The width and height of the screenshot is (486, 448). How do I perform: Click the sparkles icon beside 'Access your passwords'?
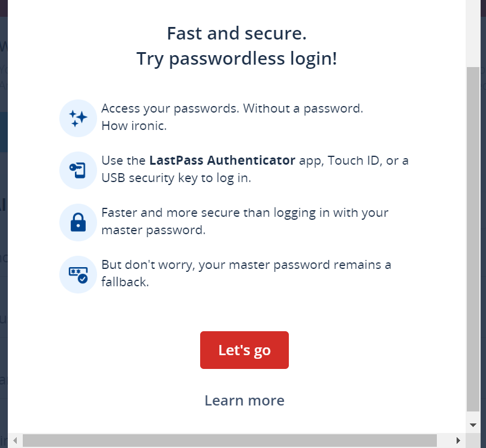[78, 118]
